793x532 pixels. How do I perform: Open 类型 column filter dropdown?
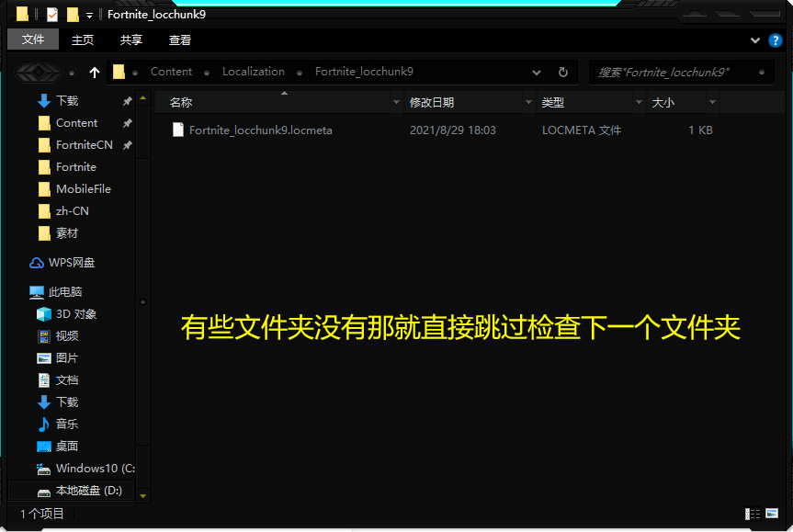640,103
